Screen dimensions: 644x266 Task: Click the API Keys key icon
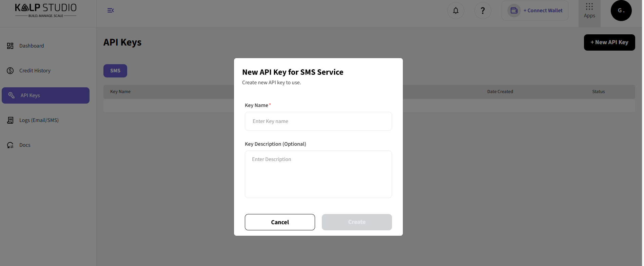12,95
